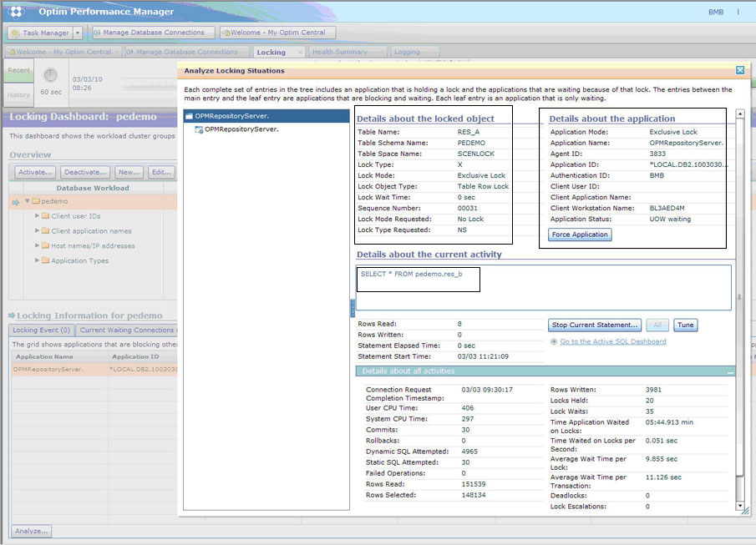This screenshot has height=545, width=756.
Task: Click the greyed-out All button
Action: (x=657, y=325)
